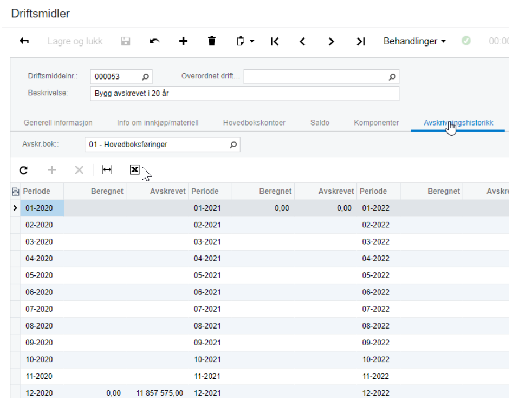Viewport: 519px width, 420px height.
Task: Click the back arrow icon in toolbar
Action: click(24, 41)
